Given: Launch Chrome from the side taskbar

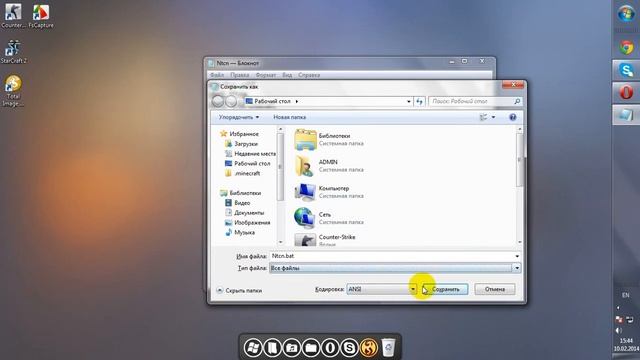Looking at the screenshot, I should 626,47.
